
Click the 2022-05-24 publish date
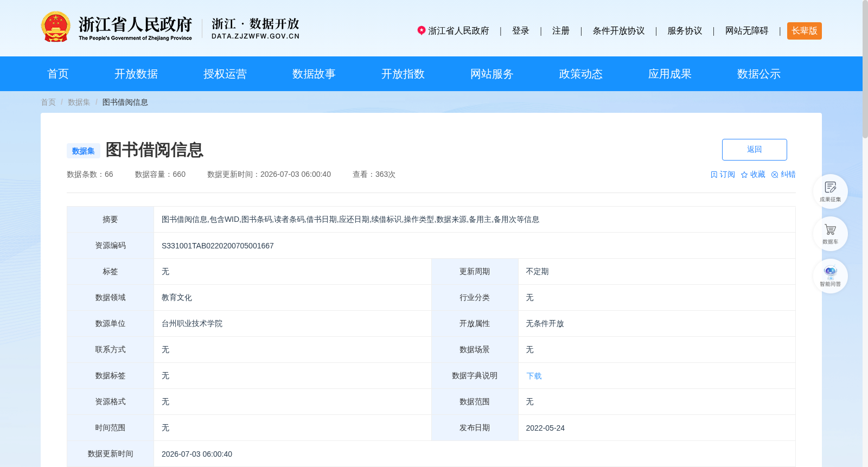[545, 428]
